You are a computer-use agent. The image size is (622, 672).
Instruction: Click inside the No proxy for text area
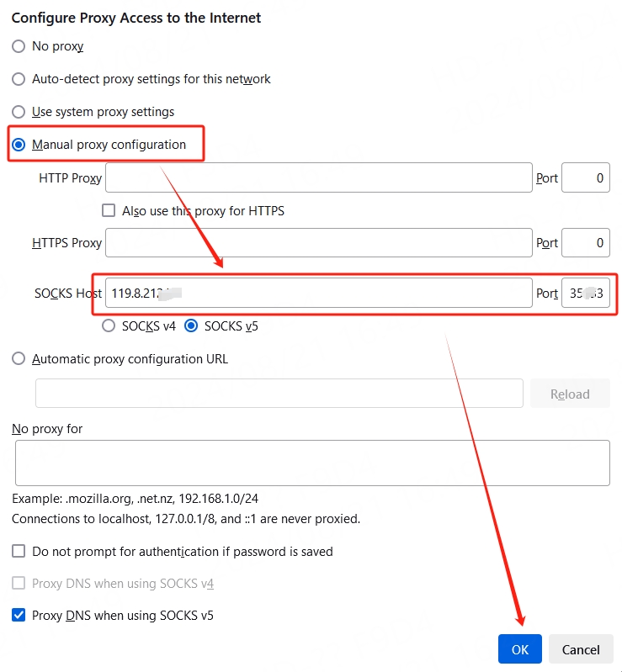coord(311,463)
